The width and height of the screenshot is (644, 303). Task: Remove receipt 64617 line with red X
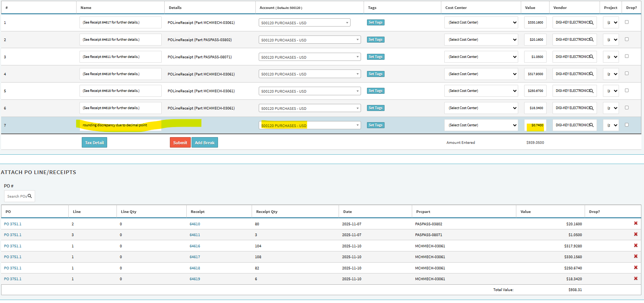coord(635,256)
